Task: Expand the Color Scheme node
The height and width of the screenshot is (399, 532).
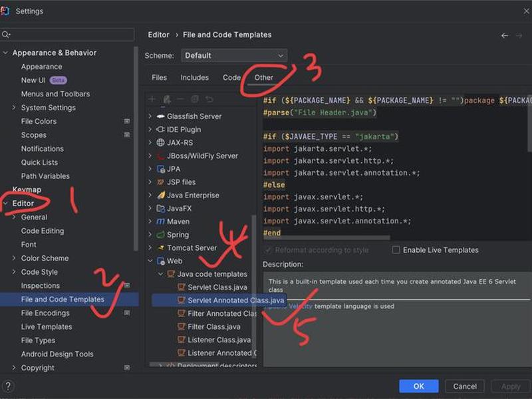Action: (x=14, y=258)
